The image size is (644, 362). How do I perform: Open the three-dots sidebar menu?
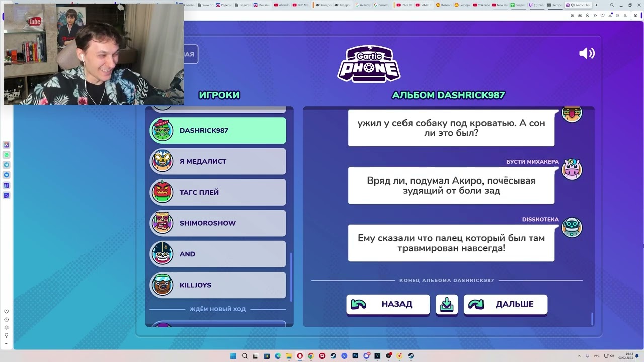[x=7, y=343]
